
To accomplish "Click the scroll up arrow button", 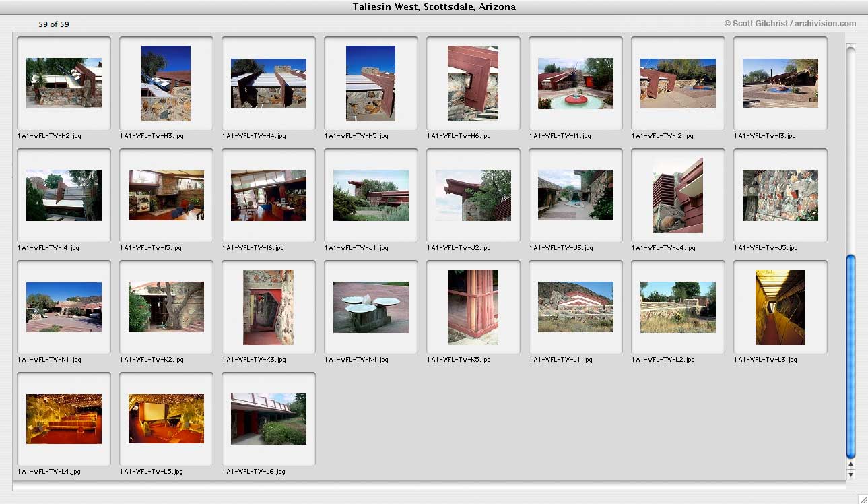I will (850, 464).
